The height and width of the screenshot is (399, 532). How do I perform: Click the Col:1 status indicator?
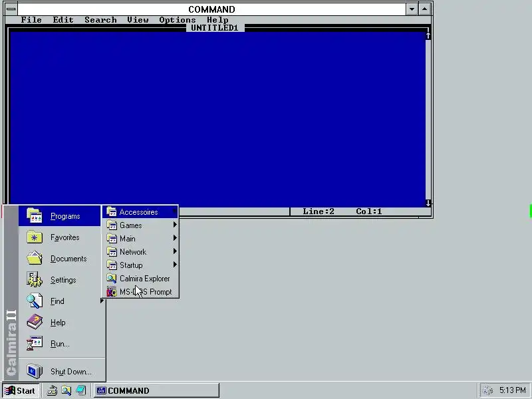point(369,211)
